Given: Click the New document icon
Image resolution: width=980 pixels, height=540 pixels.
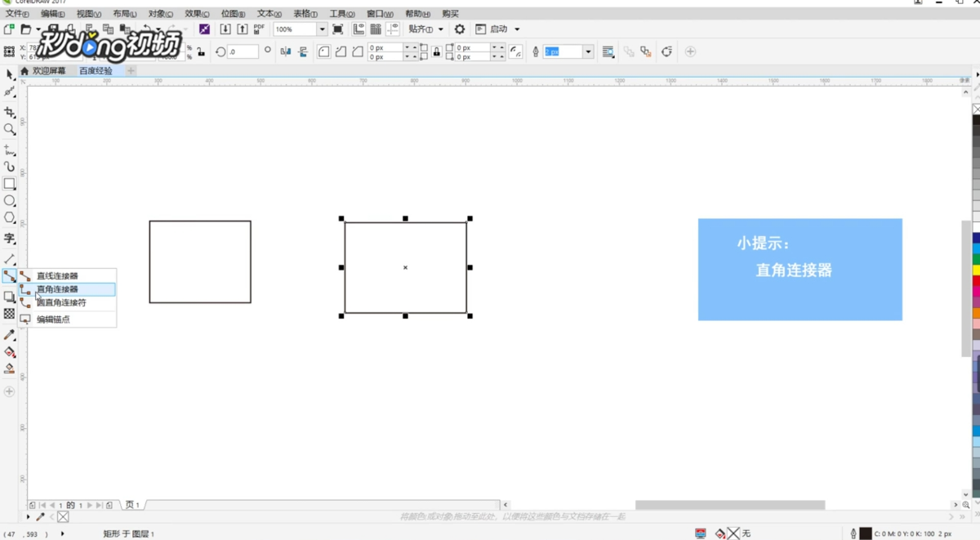Looking at the screenshot, I should (9, 29).
